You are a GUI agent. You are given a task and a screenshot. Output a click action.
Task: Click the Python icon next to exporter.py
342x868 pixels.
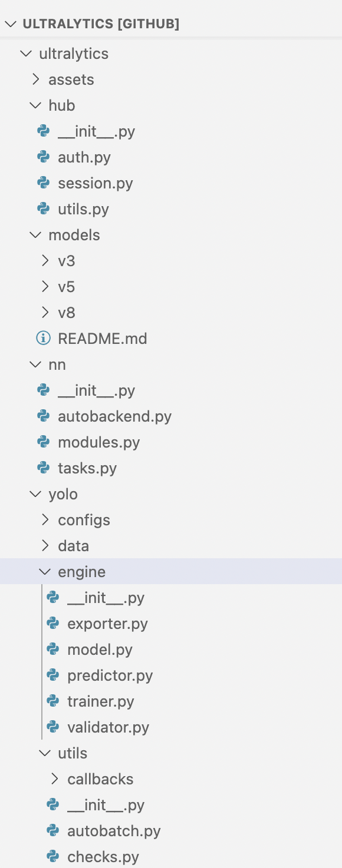pos(52,623)
